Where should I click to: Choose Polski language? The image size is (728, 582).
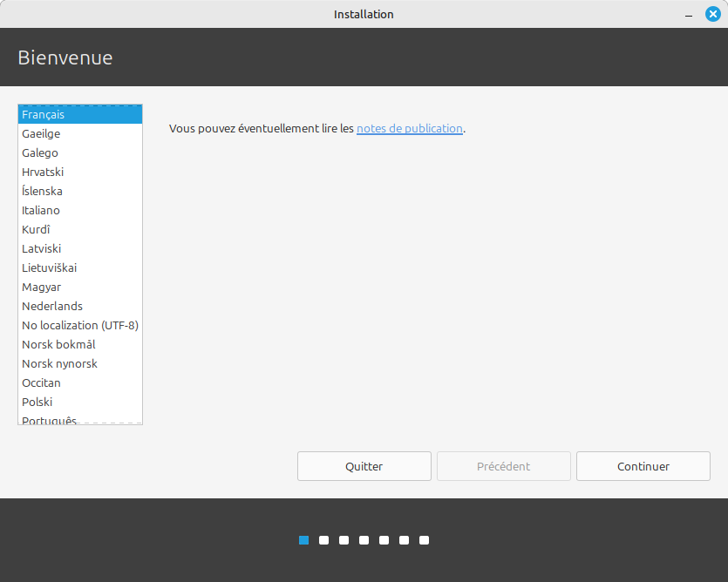[80, 403]
